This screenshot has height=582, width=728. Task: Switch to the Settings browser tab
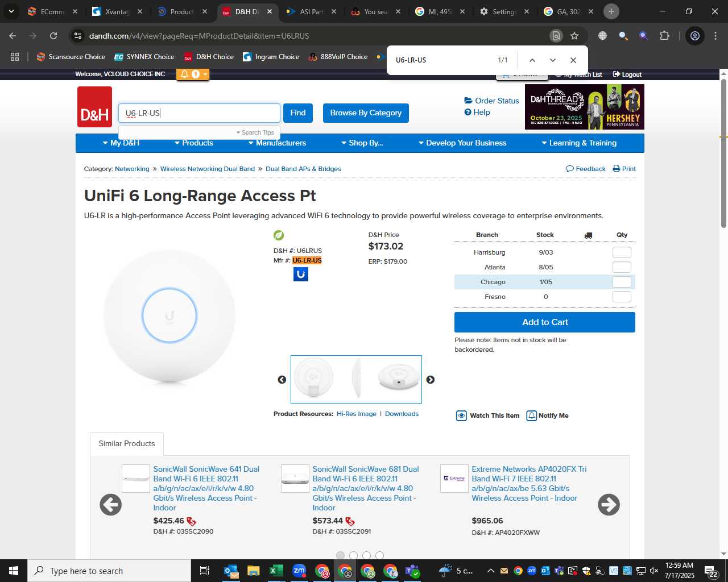click(504, 11)
